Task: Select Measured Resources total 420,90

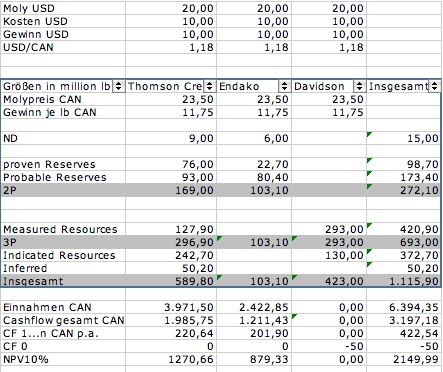Action: point(404,229)
